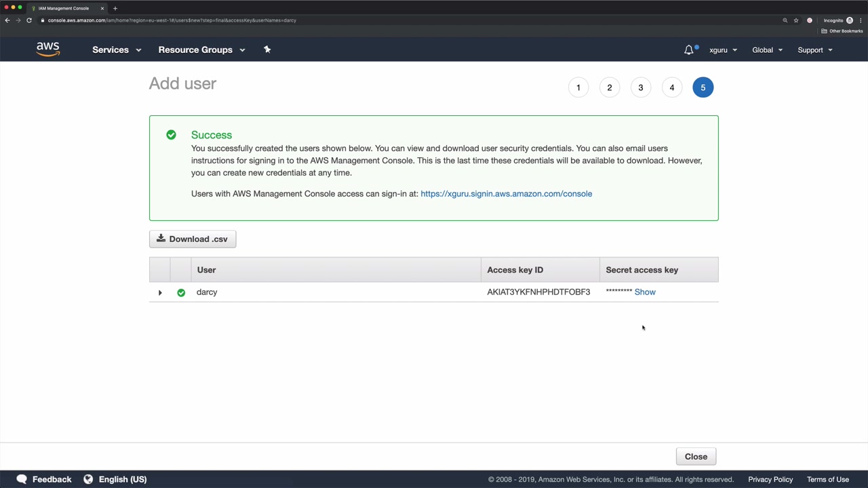Image resolution: width=868 pixels, height=488 pixels.
Task: Click the language globe icon
Action: [88, 479]
